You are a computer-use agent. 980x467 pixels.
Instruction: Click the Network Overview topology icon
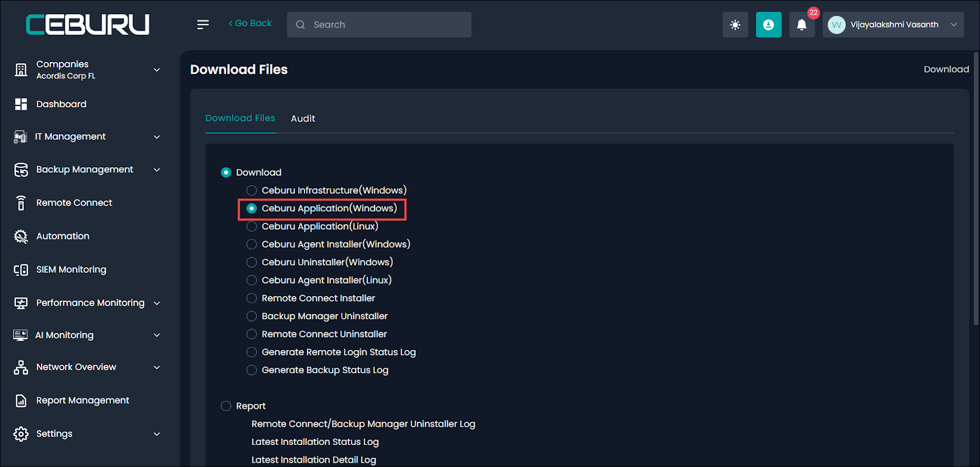[x=21, y=367]
